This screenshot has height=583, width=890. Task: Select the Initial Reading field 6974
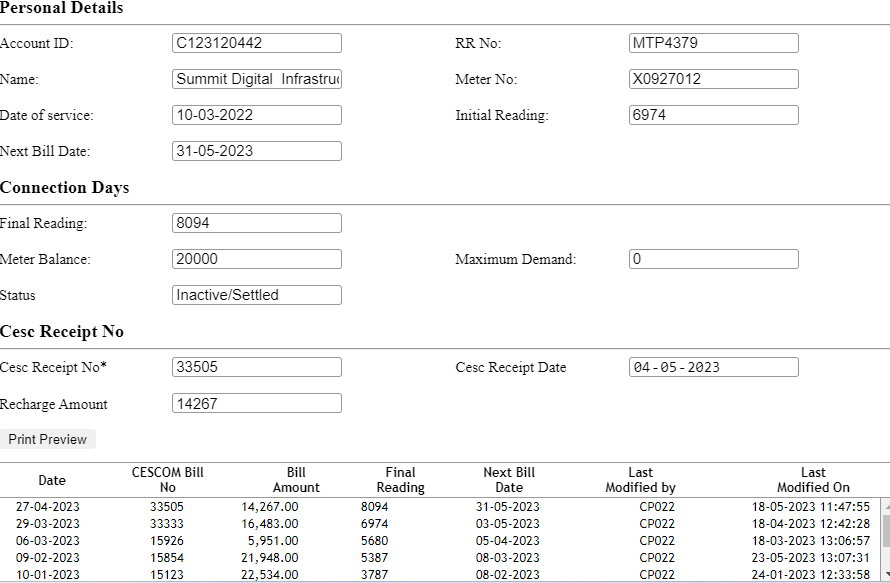pyautogui.click(x=713, y=115)
